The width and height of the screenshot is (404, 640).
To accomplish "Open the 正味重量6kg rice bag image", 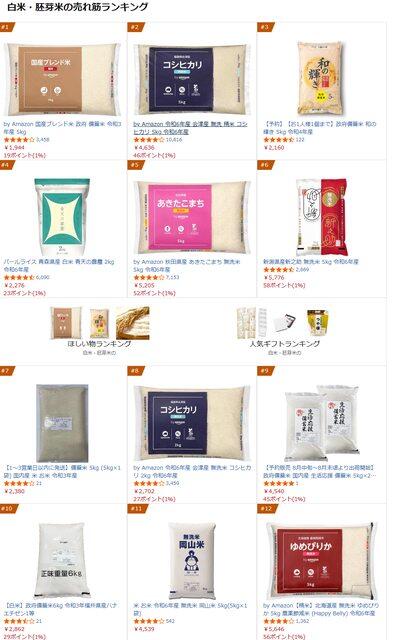I will [x=62, y=560].
